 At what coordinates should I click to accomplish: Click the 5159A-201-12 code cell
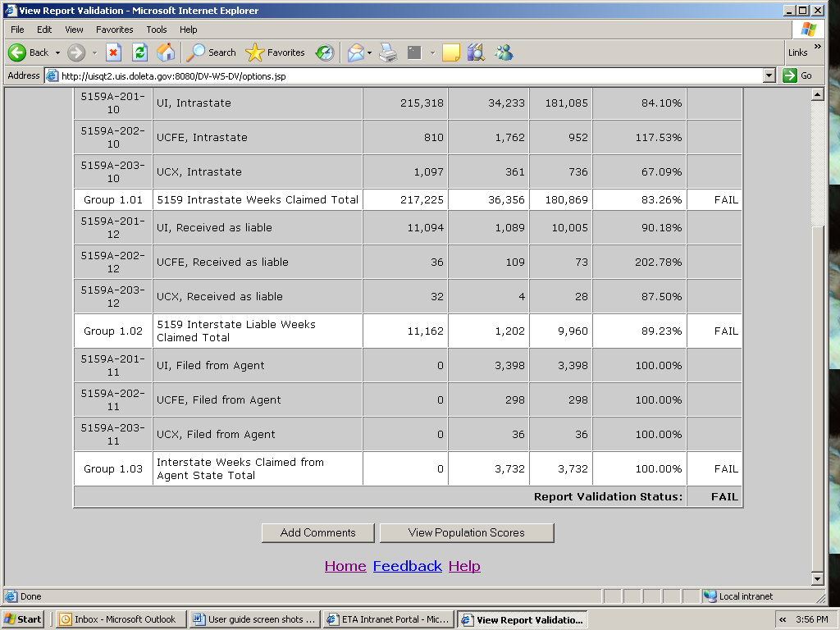coord(113,228)
